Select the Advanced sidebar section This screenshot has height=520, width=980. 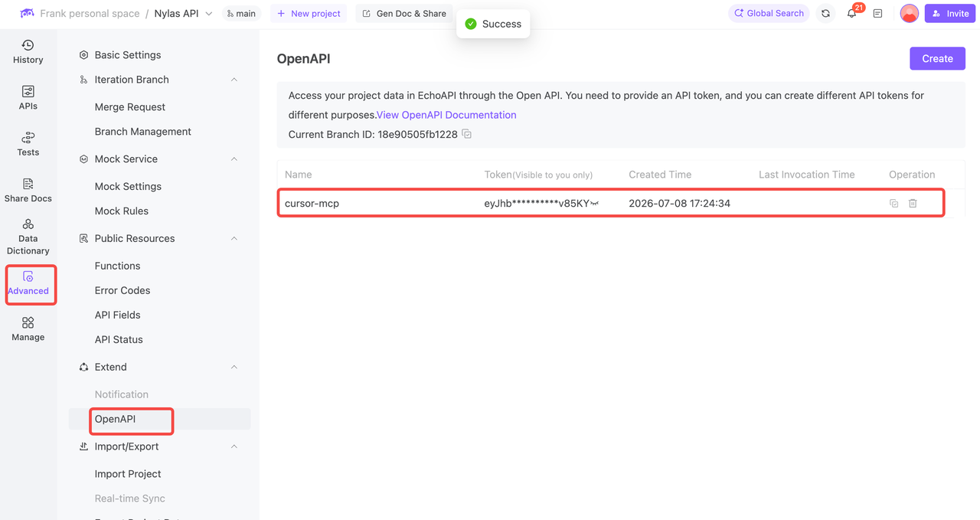pyautogui.click(x=28, y=283)
